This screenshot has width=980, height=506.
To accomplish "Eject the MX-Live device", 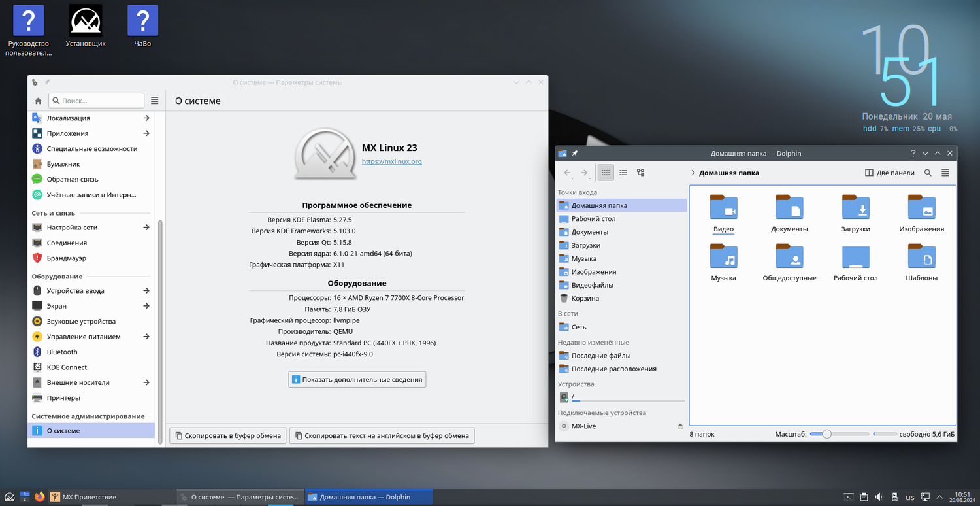I will tap(680, 426).
